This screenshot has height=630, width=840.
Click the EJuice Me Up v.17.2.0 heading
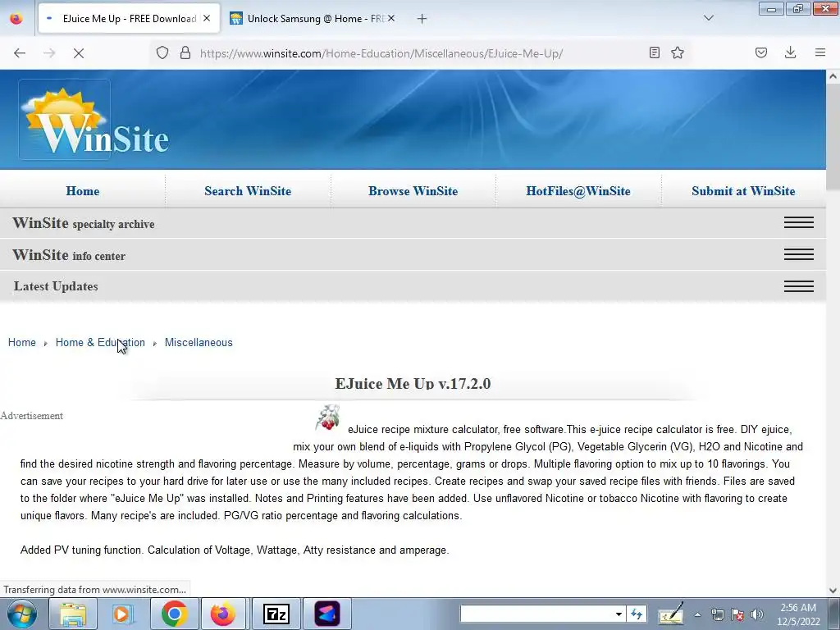click(413, 384)
